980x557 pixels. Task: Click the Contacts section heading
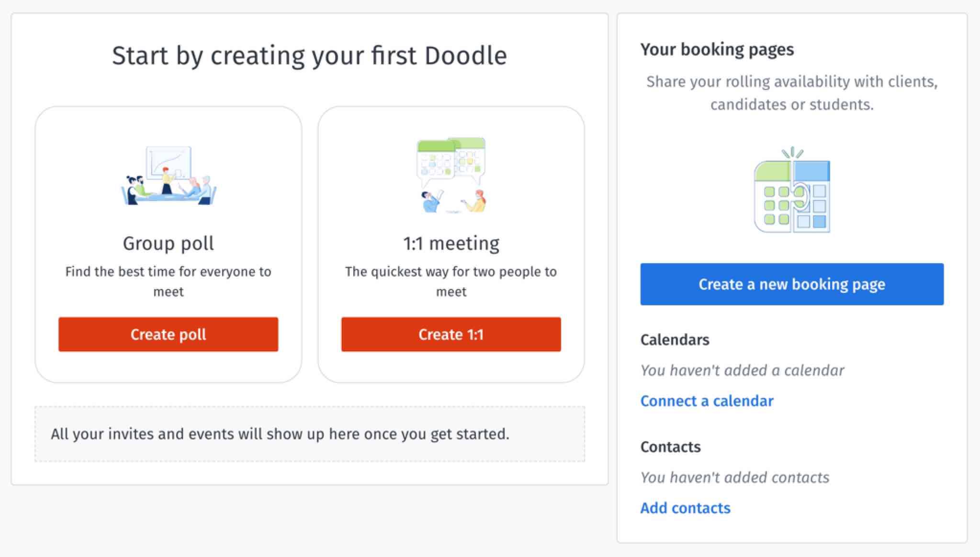pos(671,447)
